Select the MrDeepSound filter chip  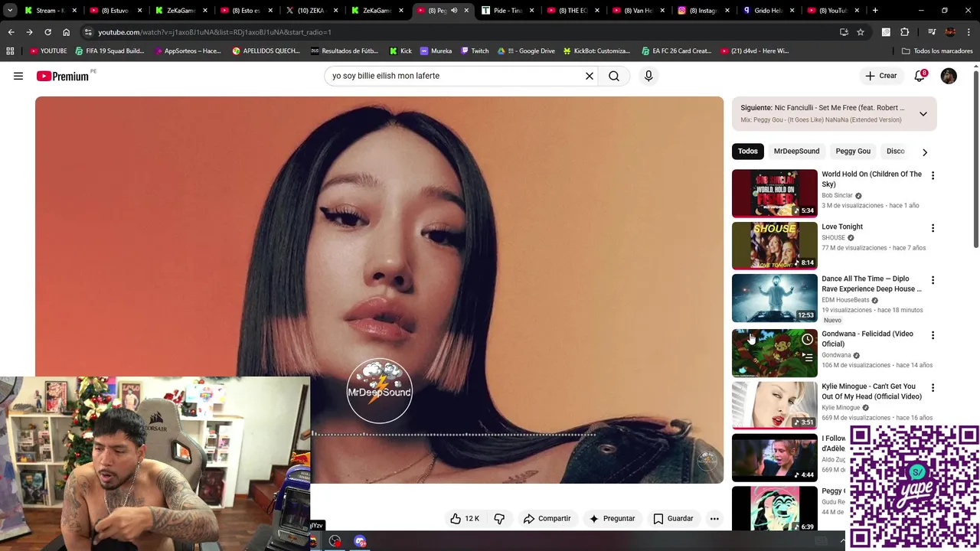click(x=796, y=151)
